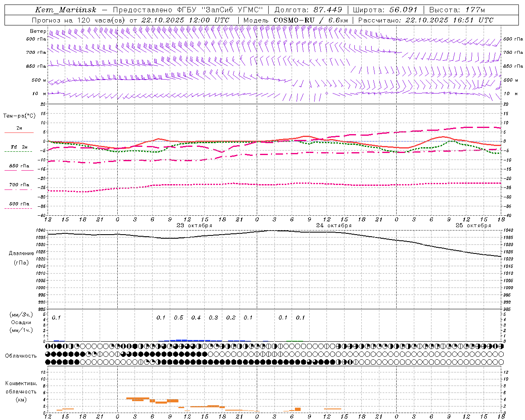Image resolution: width=525 pixels, height=420 pixels.
Task: Click the "850 гПа" temperature legend entry
Action: tap(19, 166)
